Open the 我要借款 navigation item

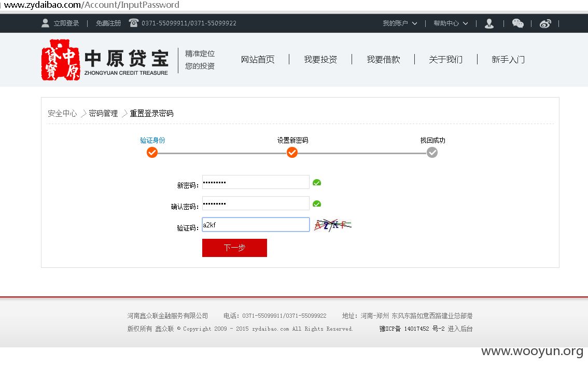(383, 59)
